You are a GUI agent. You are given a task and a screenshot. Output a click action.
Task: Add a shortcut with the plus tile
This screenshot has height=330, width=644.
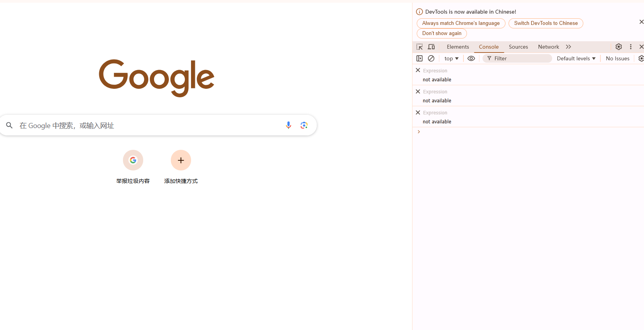pyautogui.click(x=181, y=160)
